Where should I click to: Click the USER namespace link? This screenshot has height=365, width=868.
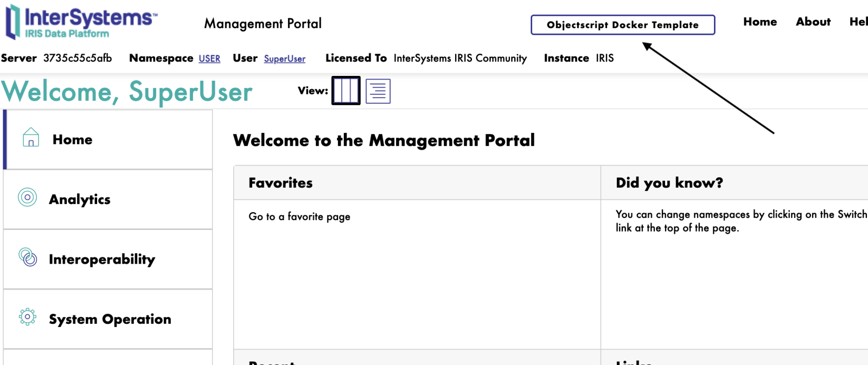click(x=209, y=59)
